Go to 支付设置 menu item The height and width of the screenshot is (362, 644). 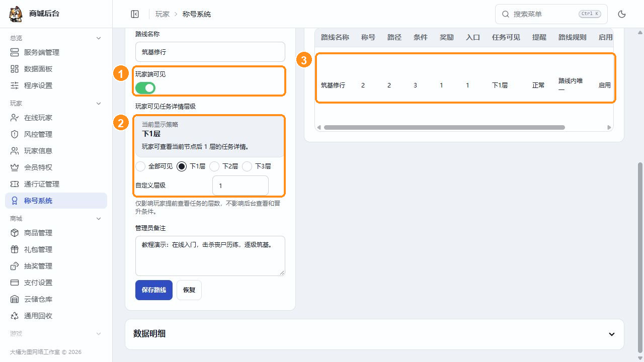pyautogui.click(x=56, y=283)
